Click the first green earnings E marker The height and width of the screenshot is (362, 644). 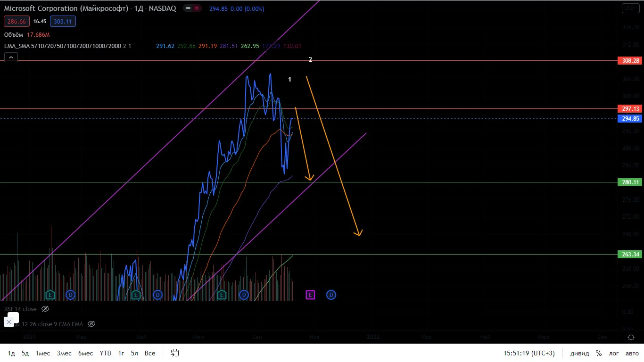(50, 295)
